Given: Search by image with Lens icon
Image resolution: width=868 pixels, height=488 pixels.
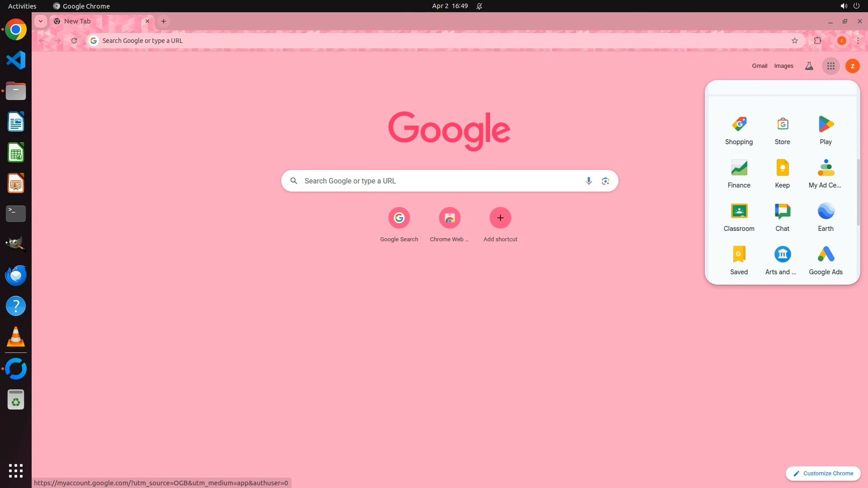Looking at the screenshot, I should click(605, 181).
